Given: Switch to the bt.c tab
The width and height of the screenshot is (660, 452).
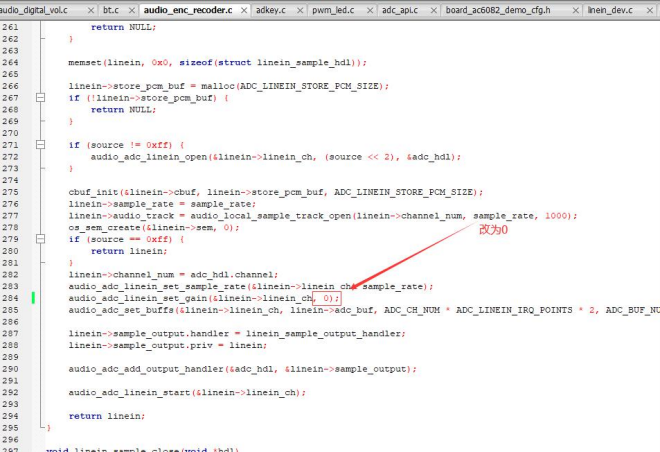Looking at the screenshot, I should [111, 10].
